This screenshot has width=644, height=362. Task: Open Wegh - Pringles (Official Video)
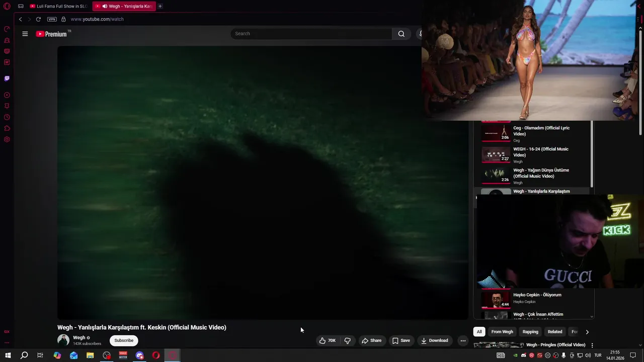[555, 345]
